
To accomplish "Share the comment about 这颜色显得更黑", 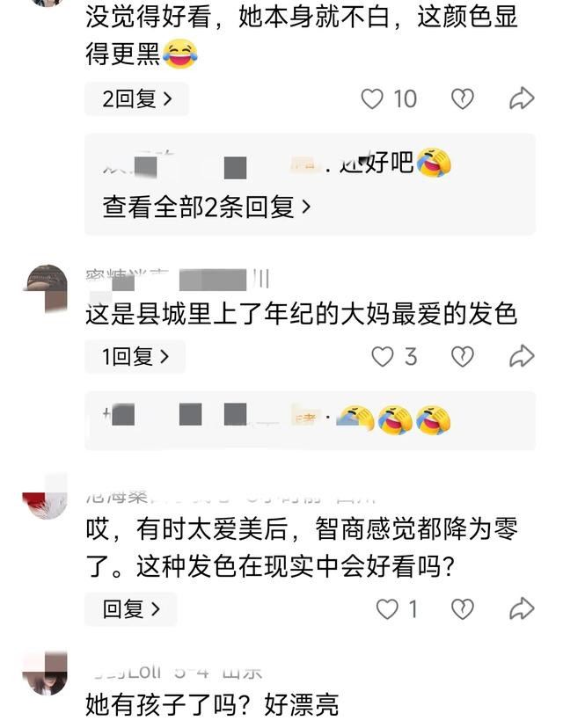I will [x=522, y=98].
